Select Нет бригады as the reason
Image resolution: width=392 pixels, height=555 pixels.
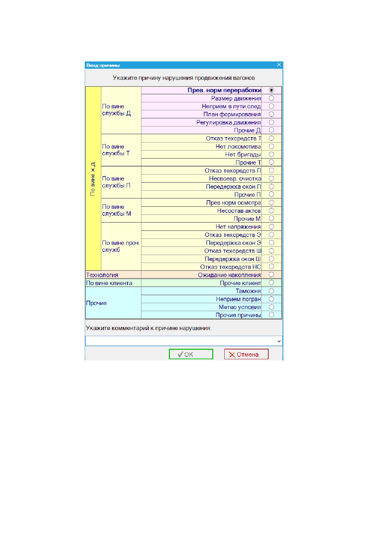[271, 154]
